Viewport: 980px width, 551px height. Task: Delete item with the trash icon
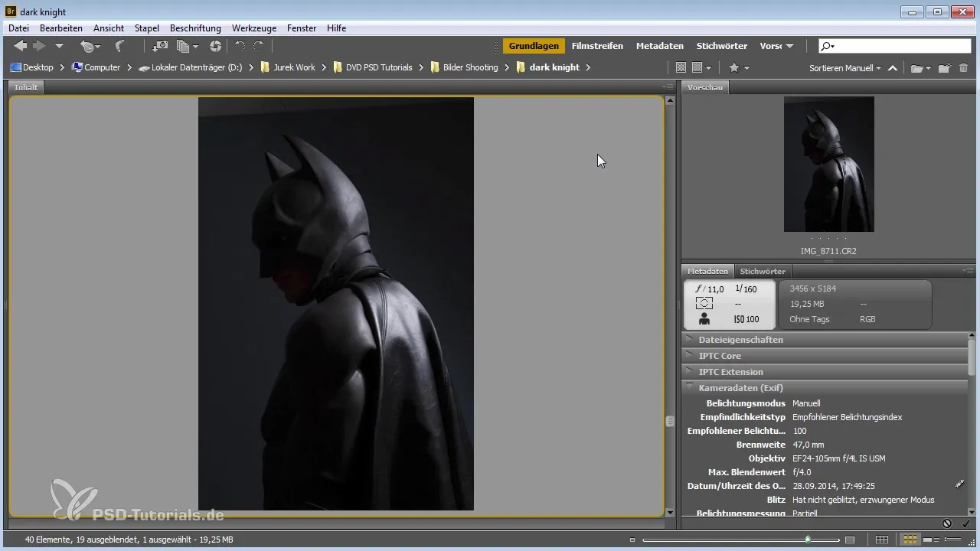tap(963, 67)
